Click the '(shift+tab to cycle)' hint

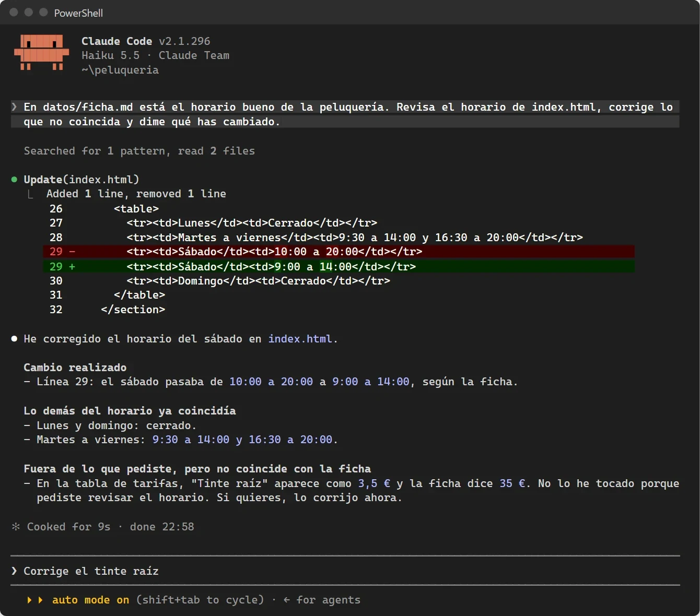click(x=200, y=600)
